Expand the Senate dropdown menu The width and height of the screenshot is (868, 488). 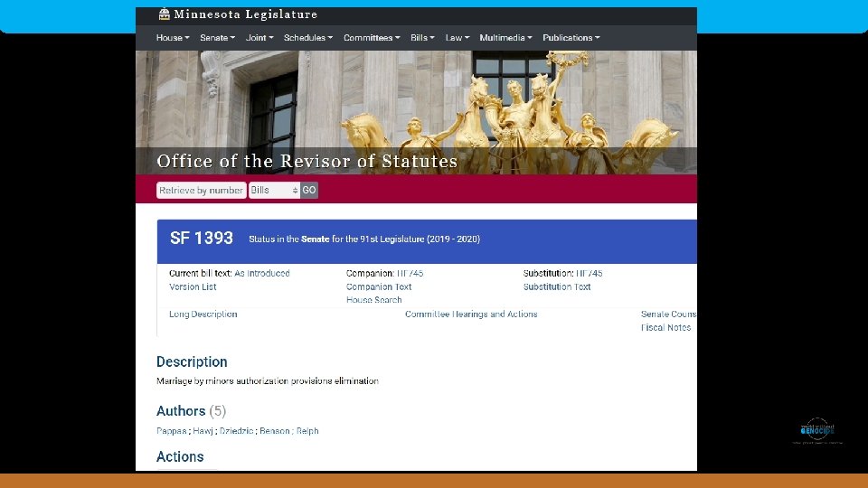[x=218, y=38]
